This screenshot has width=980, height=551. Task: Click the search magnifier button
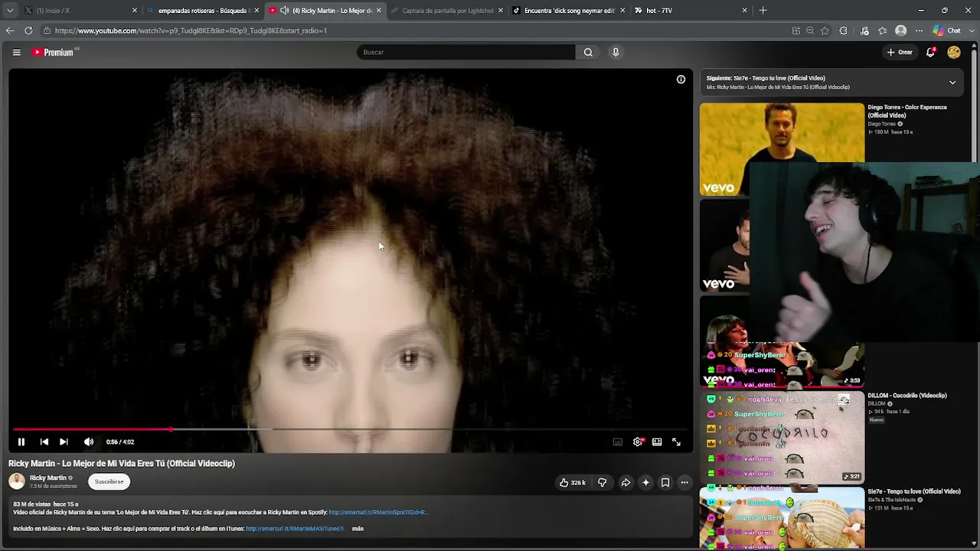(x=588, y=52)
